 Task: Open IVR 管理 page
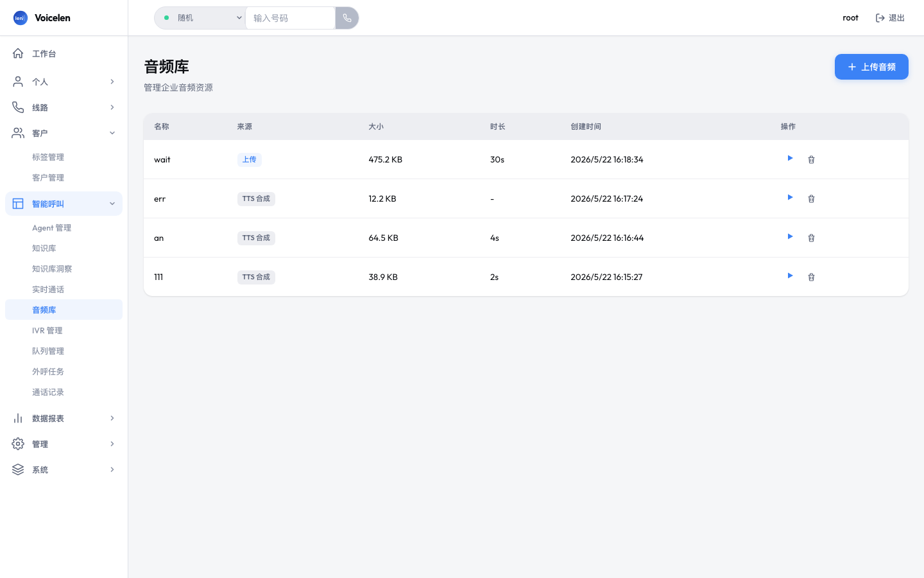(64, 330)
